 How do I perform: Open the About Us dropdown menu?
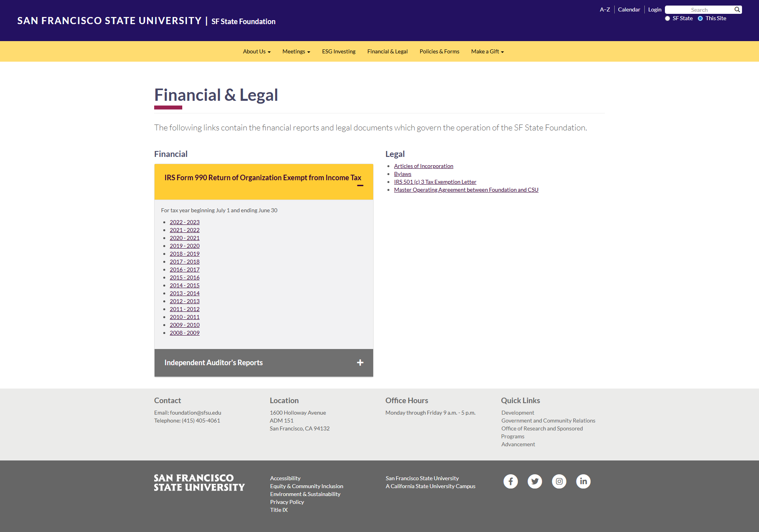pyautogui.click(x=257, y=51)
